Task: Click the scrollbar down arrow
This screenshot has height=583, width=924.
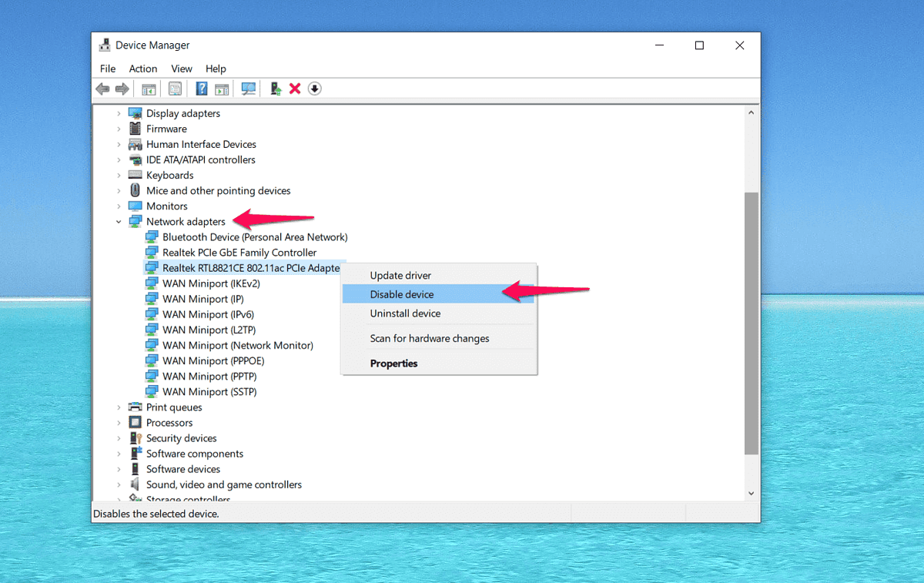Action: [x=751, y=492]
